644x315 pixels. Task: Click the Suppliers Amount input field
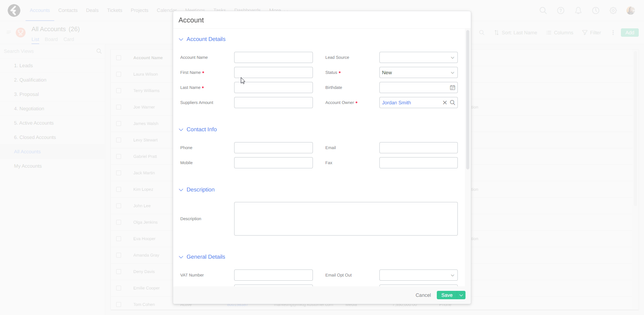tap(273, 103)
